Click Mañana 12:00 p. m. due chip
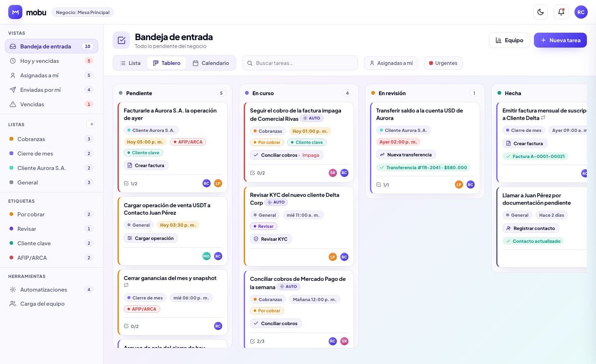Image resolution: width=596 pixels, height=364 pixels. (315, 299)
